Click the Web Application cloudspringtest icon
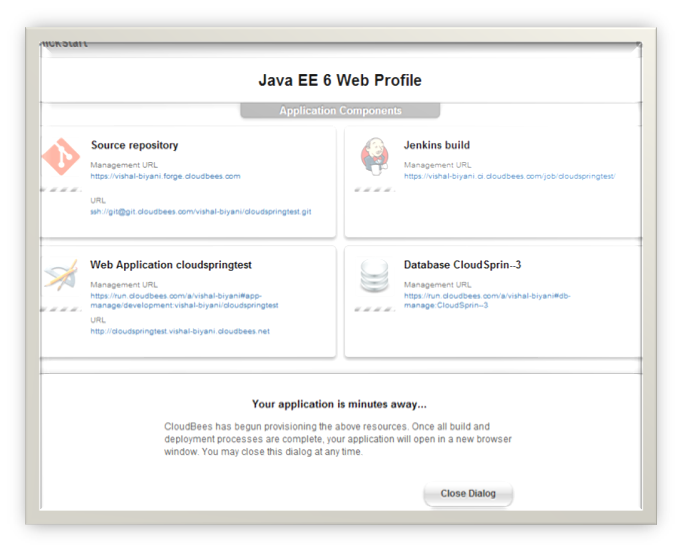Image resolution: width=681 pixels, height=551 pixels. point(60,275)
